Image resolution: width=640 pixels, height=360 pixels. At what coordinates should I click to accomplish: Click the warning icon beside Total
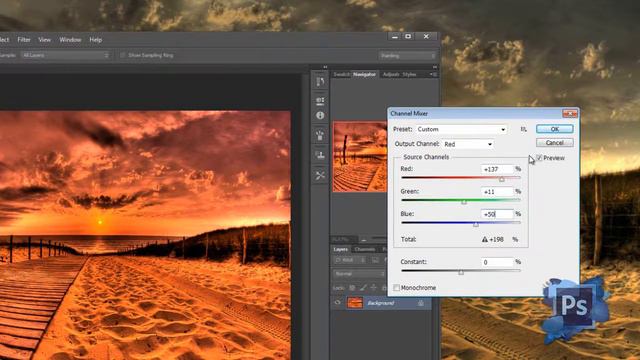pos(484,240)
